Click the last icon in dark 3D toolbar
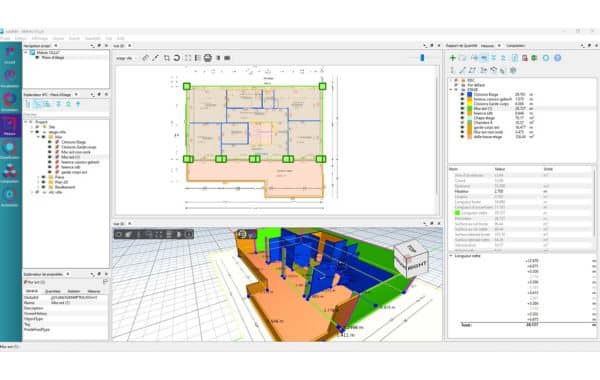600x380 pixels. (x=189, y=234)
